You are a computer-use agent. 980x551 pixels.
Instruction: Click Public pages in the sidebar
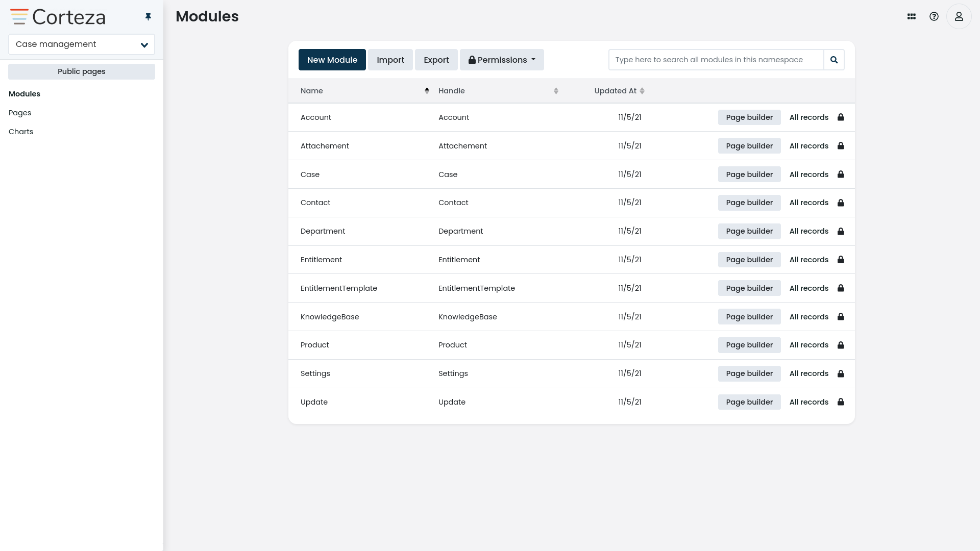point(82,71)
